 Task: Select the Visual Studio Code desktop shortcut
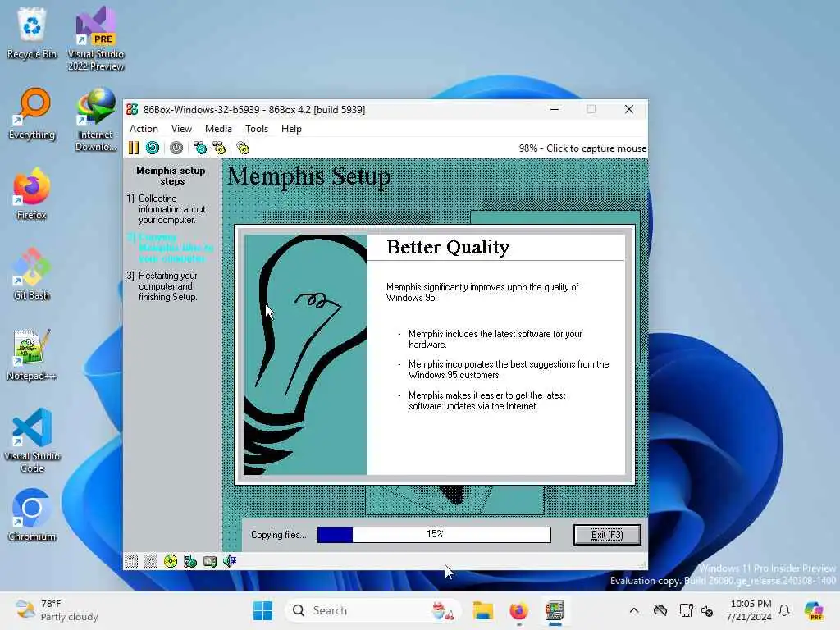click(x=32, y=441)
